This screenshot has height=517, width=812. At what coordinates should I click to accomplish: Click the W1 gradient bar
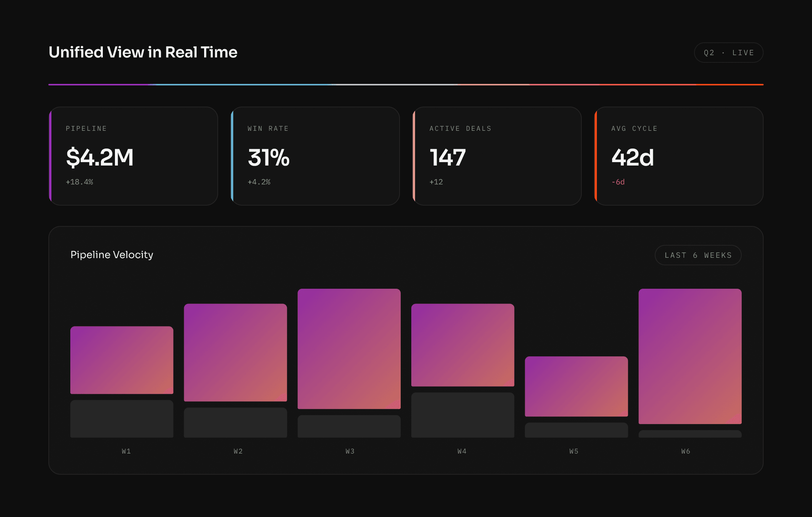click(x=122, y=360)
